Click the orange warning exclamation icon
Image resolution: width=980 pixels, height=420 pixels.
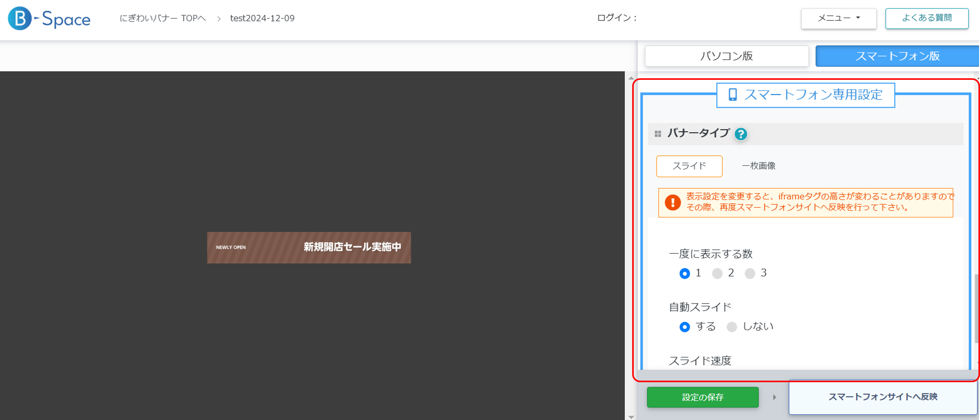(672, 202)
